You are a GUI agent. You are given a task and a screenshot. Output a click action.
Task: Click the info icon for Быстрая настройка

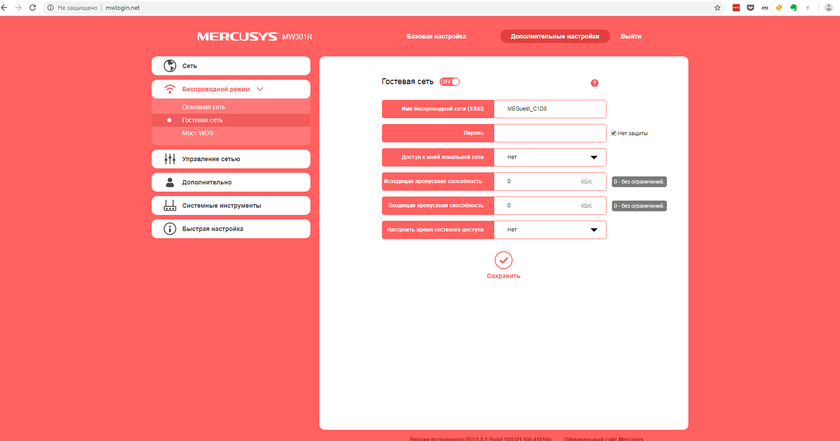tap(170, 229)
